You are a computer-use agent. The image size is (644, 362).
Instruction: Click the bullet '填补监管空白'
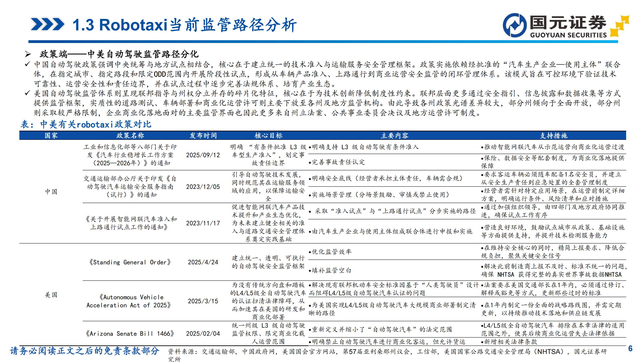pos(330,271)
